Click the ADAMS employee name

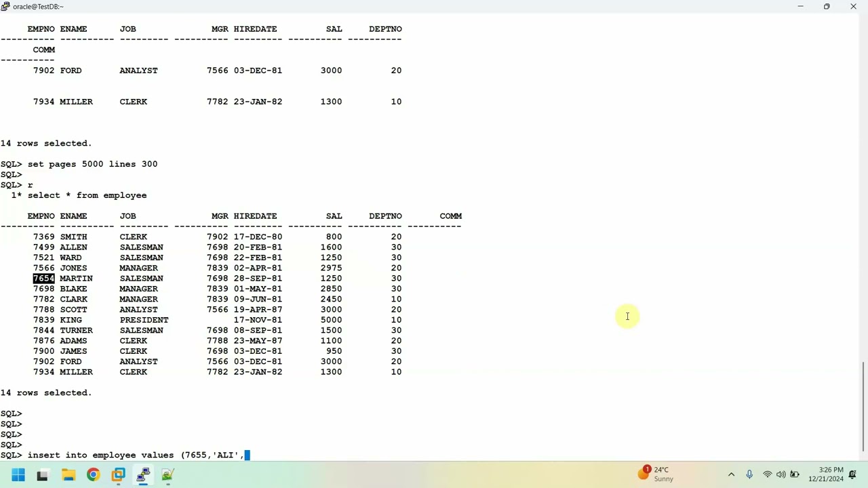click(73, 341)
